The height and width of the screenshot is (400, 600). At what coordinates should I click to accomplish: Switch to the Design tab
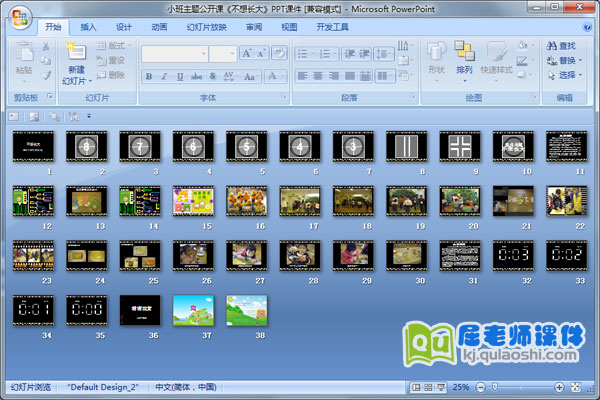click(x=124, y=27)
